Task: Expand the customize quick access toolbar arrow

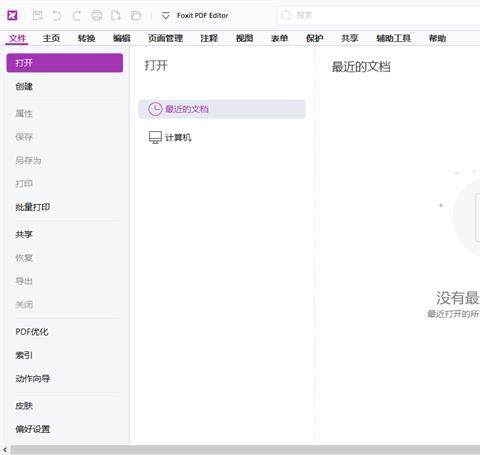Action: (166, 15)
